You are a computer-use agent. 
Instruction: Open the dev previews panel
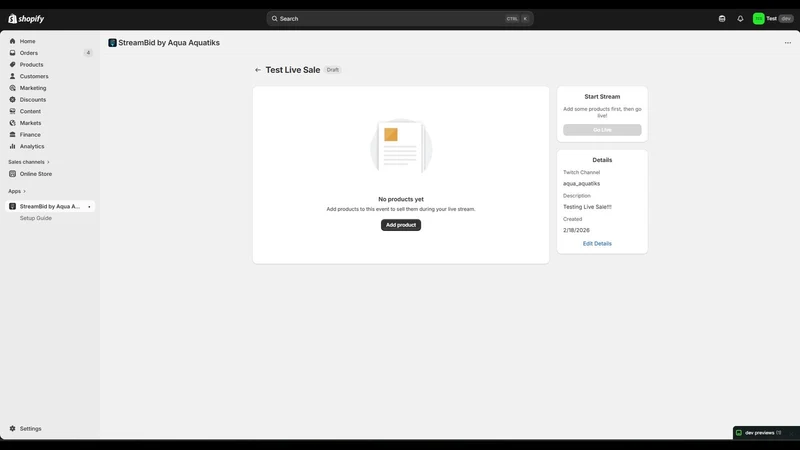pyautogui.click(x=766, y=433)
